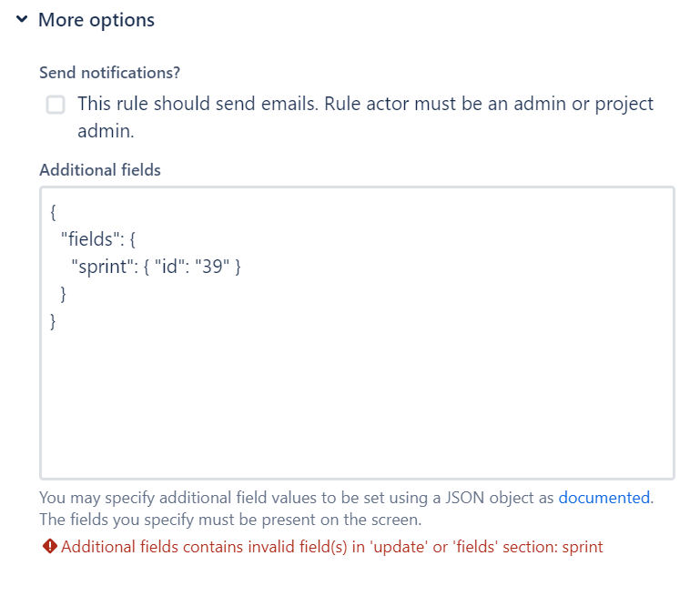
Task: Click the 'This rule should send emails' label
Action: click(x=365, y=116)
